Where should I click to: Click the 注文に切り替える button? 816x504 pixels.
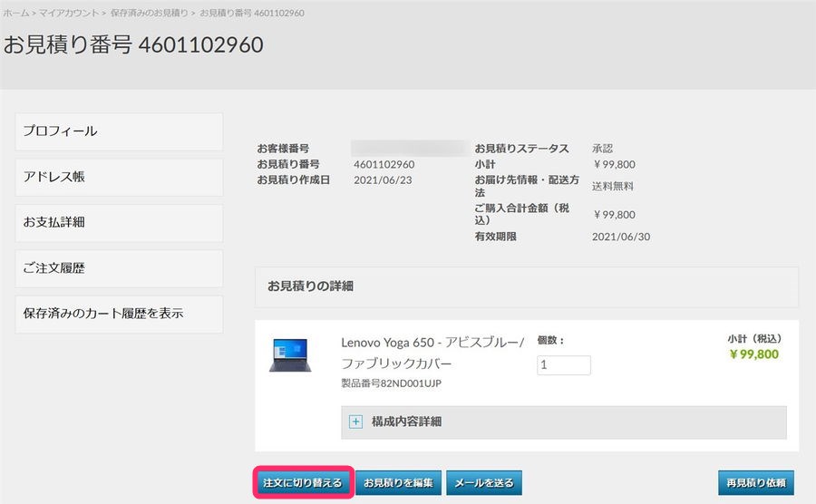click(302, 482)
